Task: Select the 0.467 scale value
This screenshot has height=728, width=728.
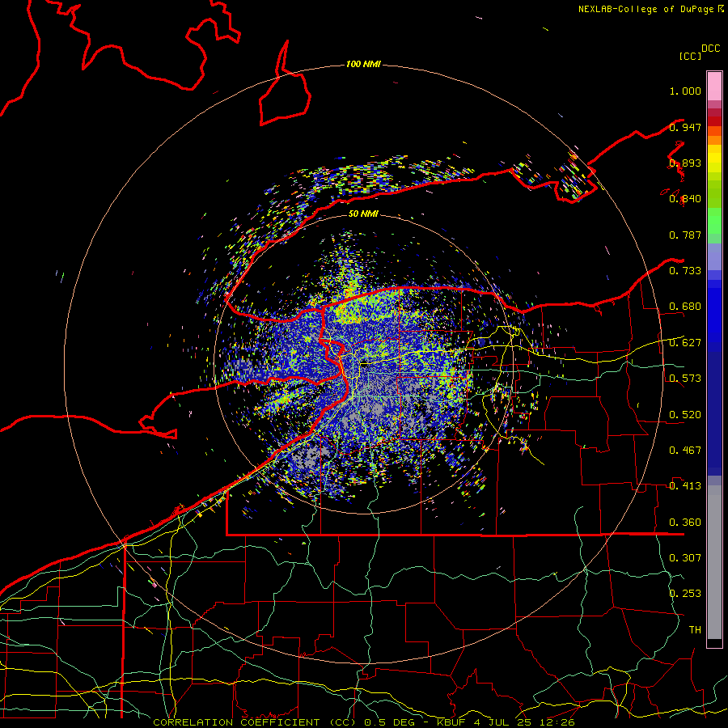Action: [685, 451]
